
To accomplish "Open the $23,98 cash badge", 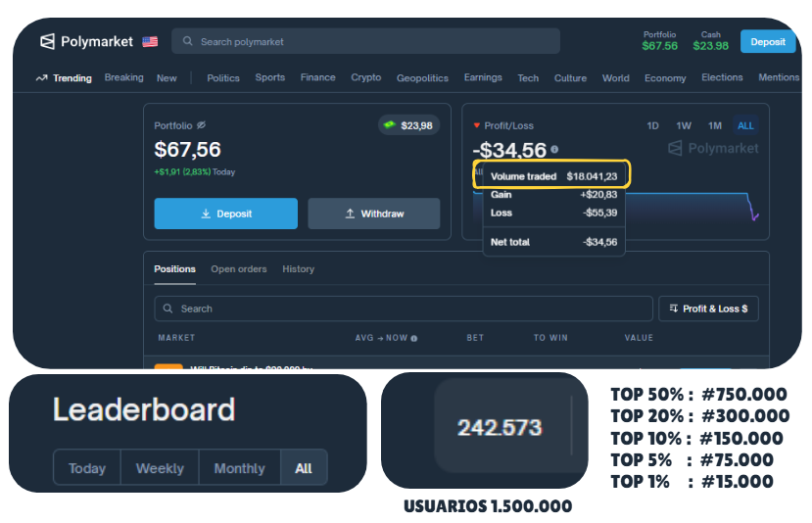I will tap(409, 125).
